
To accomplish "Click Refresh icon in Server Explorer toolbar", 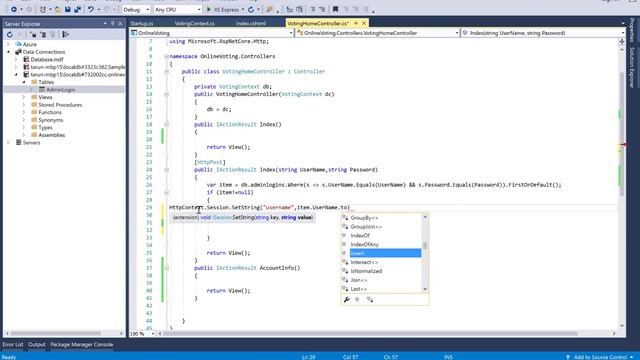I will point(10,35).
